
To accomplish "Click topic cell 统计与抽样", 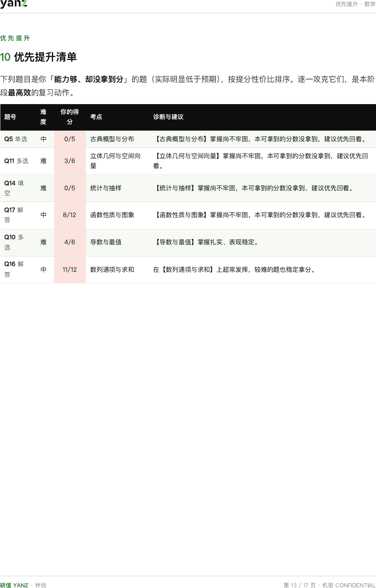I will tap(106, 188).
